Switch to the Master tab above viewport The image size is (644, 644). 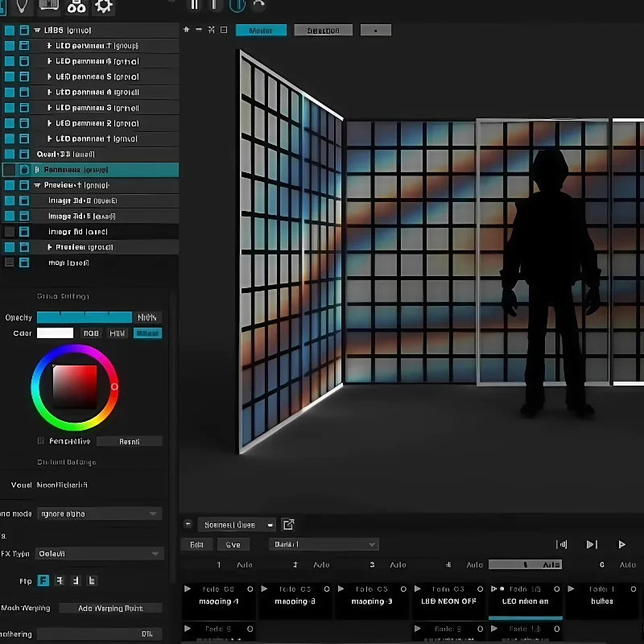pos(261,31)
